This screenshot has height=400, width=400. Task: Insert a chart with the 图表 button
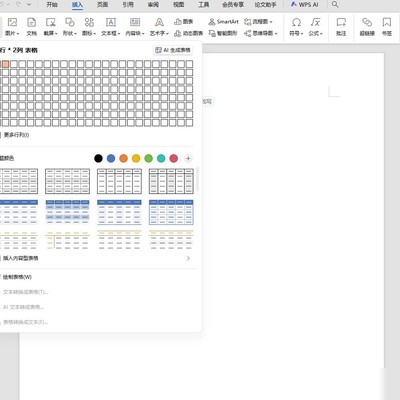tap(184, 22)
